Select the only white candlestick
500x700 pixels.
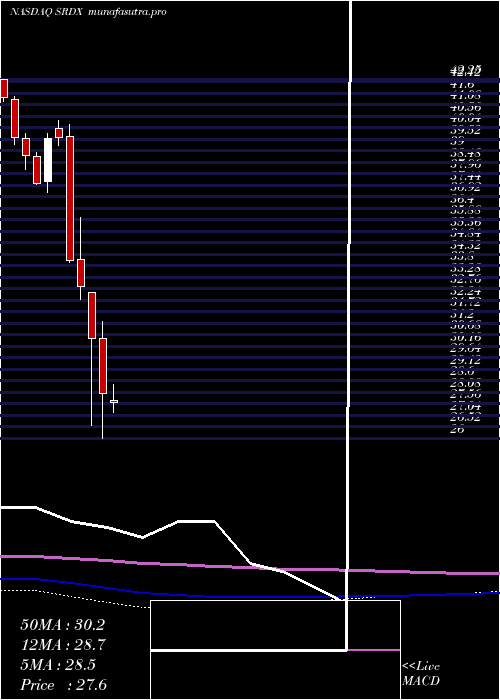pyautogui.click(x=48, y=160)
